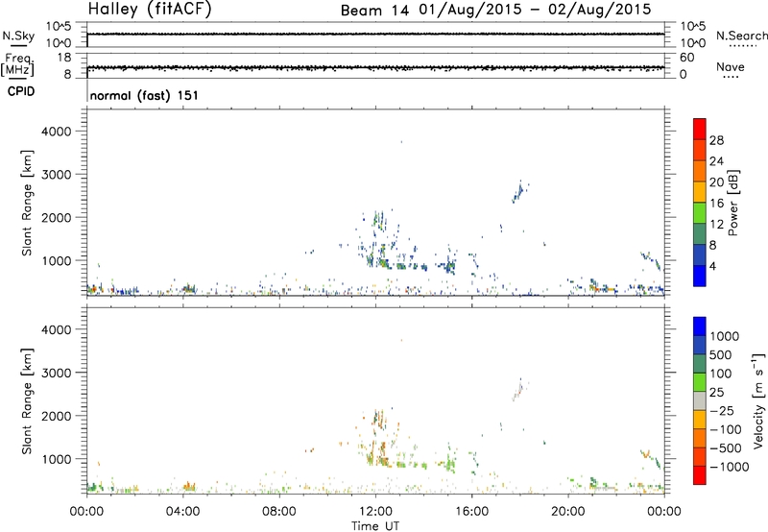Click the "500" velocity colorbar label
The image size is (768, 532).
coord(721,354)
